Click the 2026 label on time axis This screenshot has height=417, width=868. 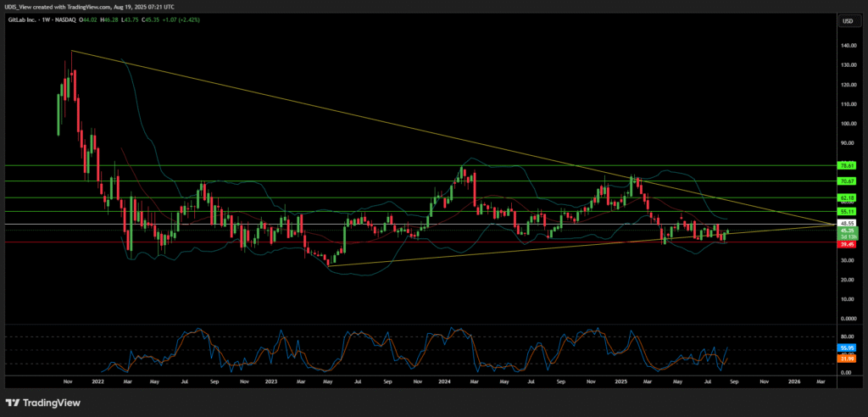793,382
